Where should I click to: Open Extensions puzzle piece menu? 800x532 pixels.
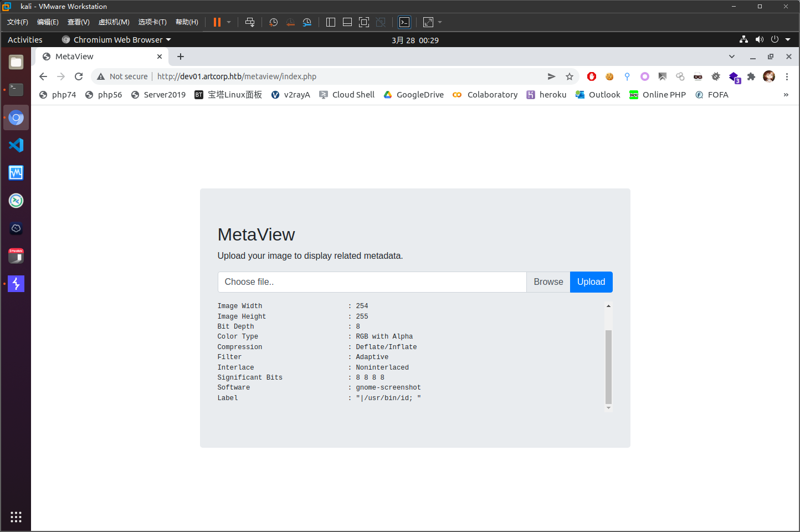[751, 76]
